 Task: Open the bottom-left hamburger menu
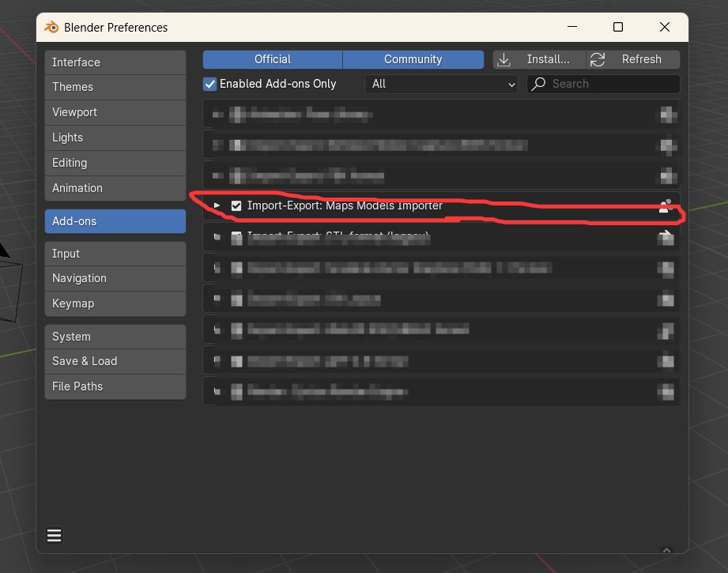coord(54,535)
